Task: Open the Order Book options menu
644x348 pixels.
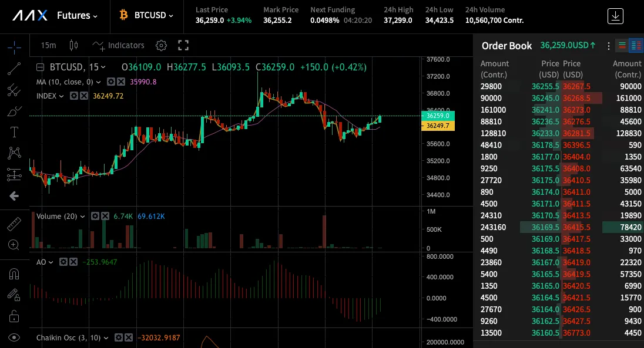Action: (609, 45)
